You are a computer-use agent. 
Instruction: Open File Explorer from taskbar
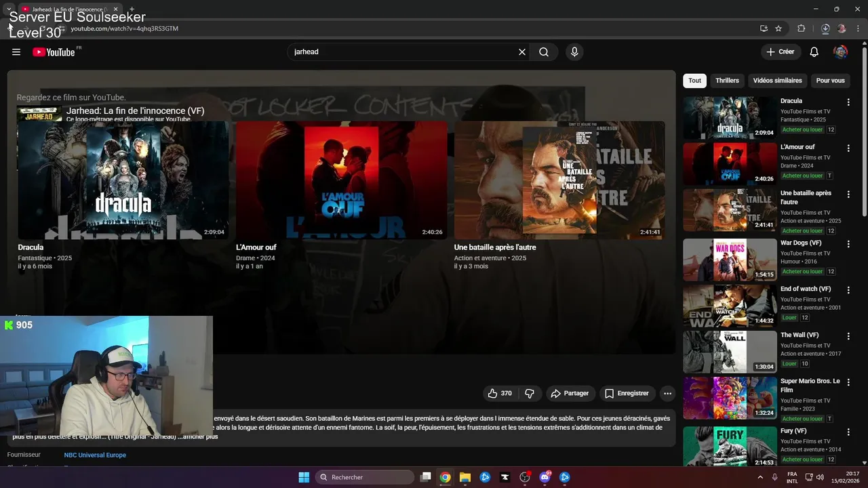pos(465,477)
